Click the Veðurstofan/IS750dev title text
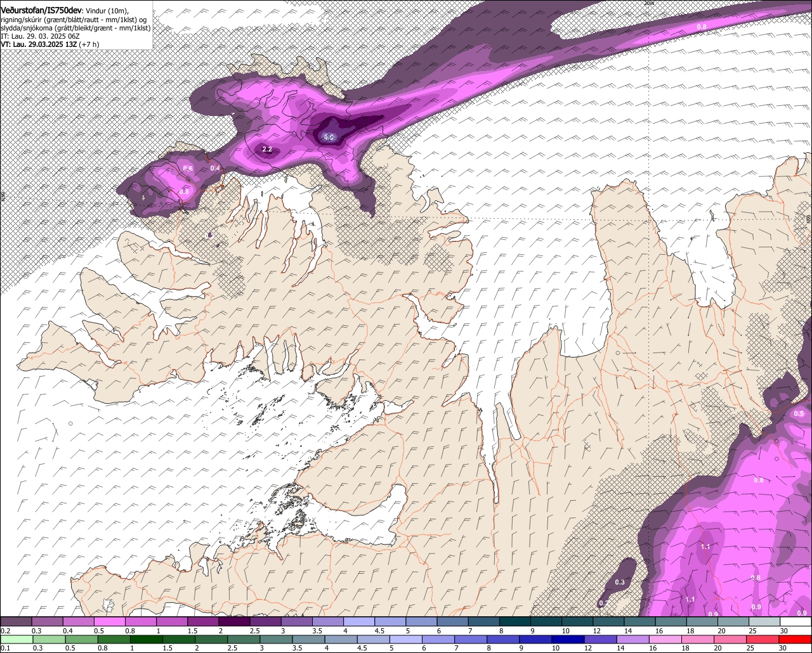 coord(41,10)
